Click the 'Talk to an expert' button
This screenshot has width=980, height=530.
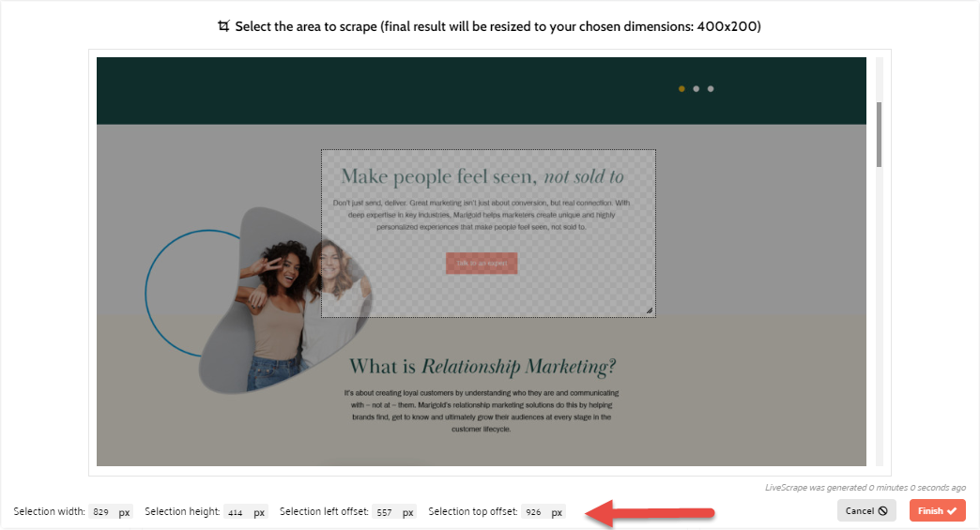[482, 264]
